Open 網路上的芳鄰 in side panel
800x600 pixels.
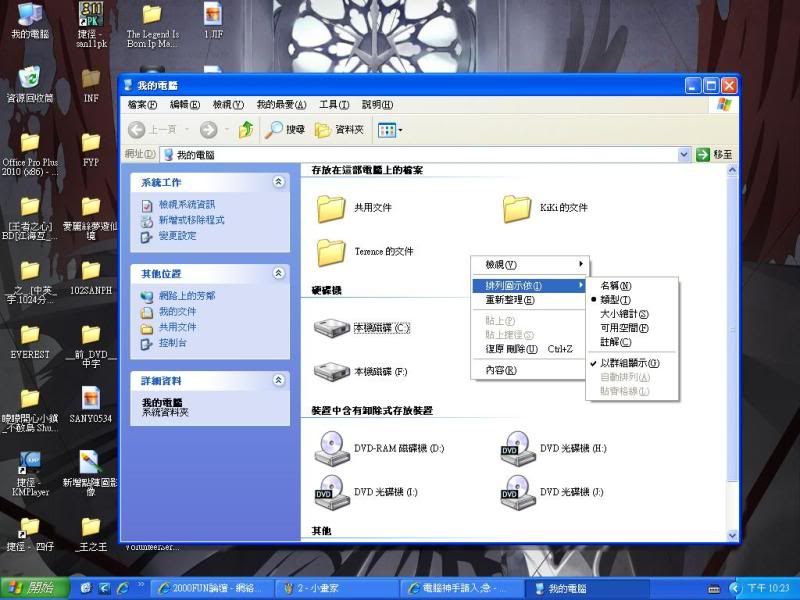tap(187, 296)
